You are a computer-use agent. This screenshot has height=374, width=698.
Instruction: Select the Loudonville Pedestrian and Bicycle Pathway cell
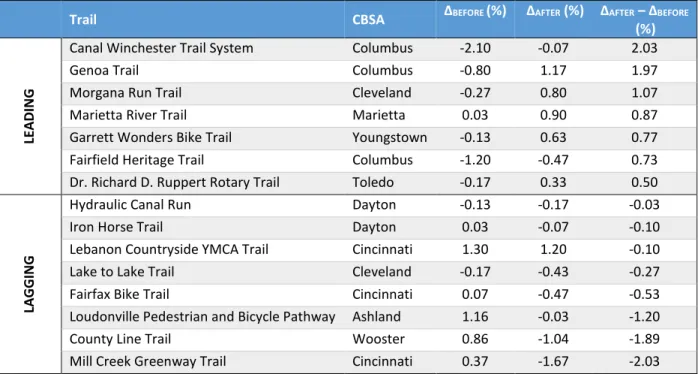pyautogui.click(x=202, y=317)
